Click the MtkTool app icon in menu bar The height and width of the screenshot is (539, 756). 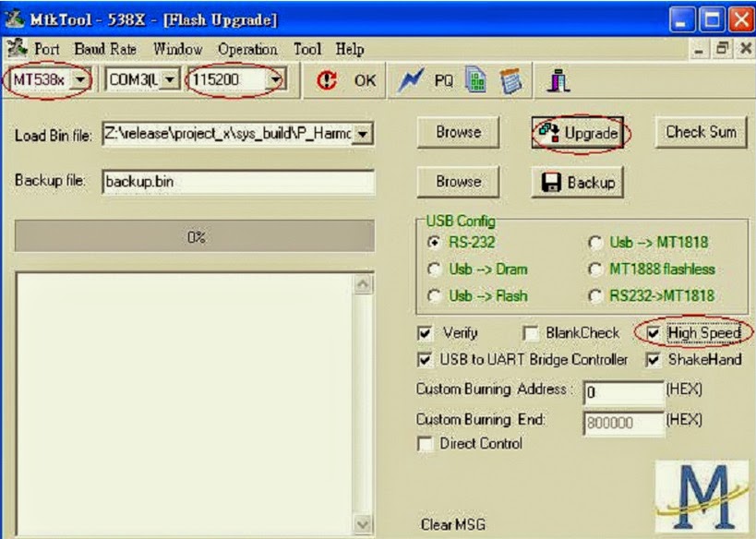[17, 48]
